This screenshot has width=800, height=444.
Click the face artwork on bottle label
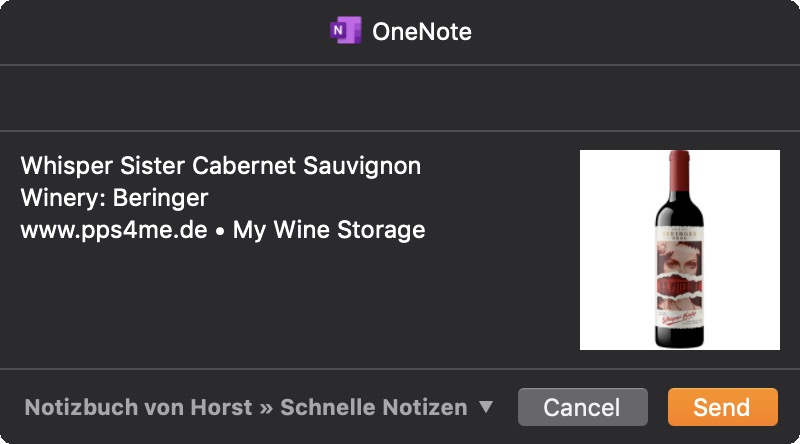(x=679, y=260)
